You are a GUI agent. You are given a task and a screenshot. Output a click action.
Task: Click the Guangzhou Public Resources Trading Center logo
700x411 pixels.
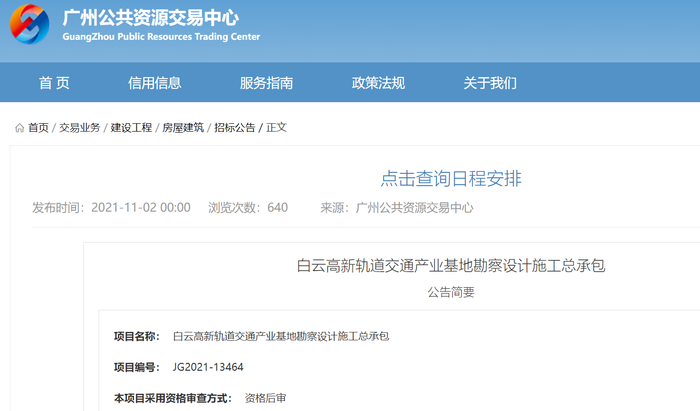tap(29, 24)
